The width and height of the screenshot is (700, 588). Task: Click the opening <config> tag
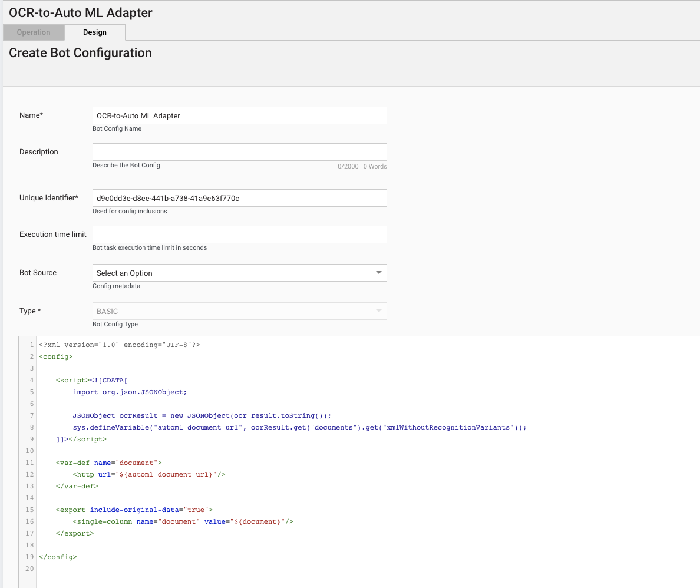click(x=56, y=356)
